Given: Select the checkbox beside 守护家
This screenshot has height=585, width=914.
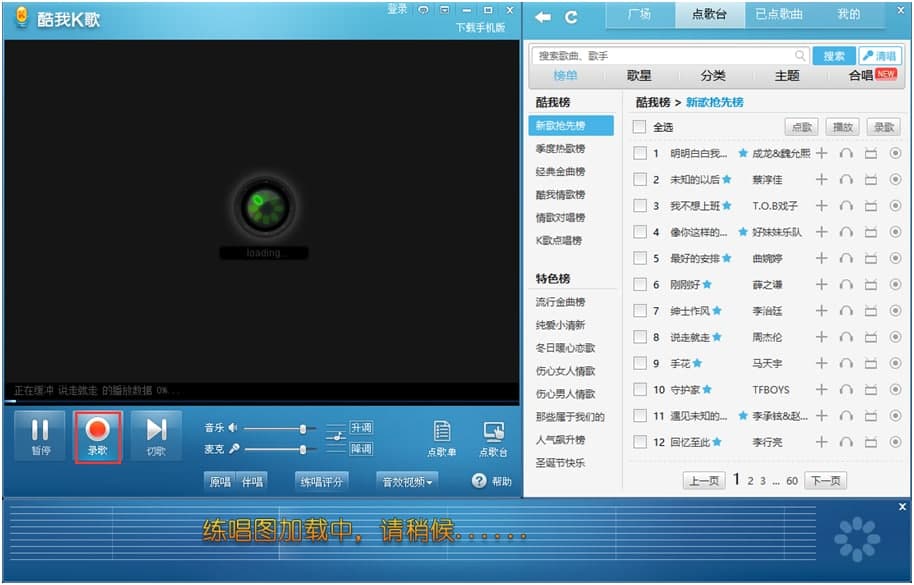Looking at the screenshot, I should click(640, 389).
